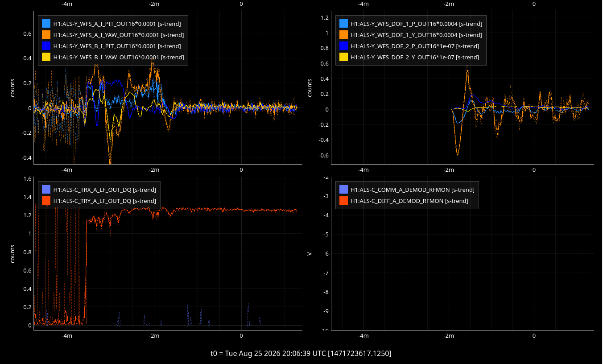603x364 pixels.
Task: Select the H1:ALS-Y_WFS_DOF_2_Y_OUT16*1e-07 legend label
Action: [x=415, y=57]
